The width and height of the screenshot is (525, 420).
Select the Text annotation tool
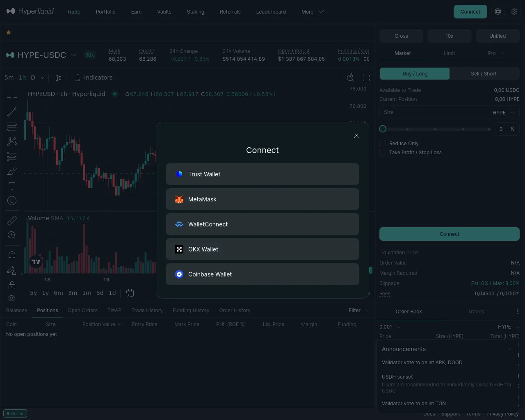click(x=12, y=186)
